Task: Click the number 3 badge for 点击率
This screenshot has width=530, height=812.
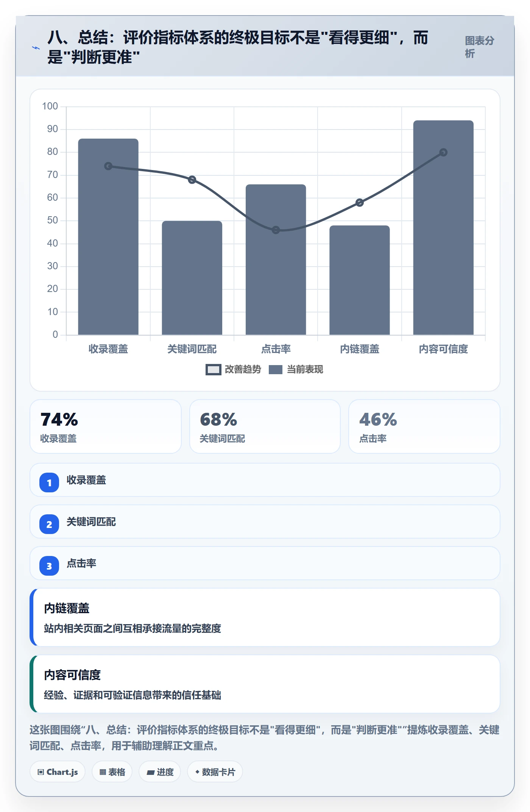Action: click(x=49, y=566)
